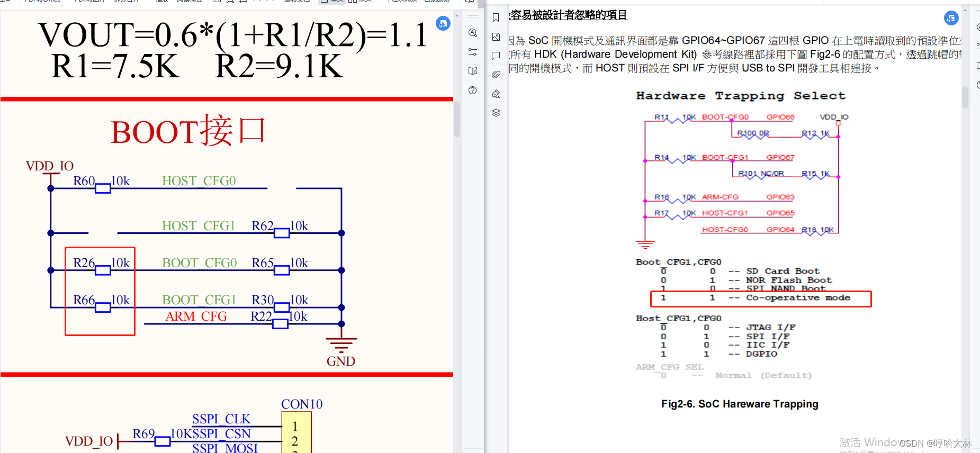Open the book search reading tool

coord(473,71)
